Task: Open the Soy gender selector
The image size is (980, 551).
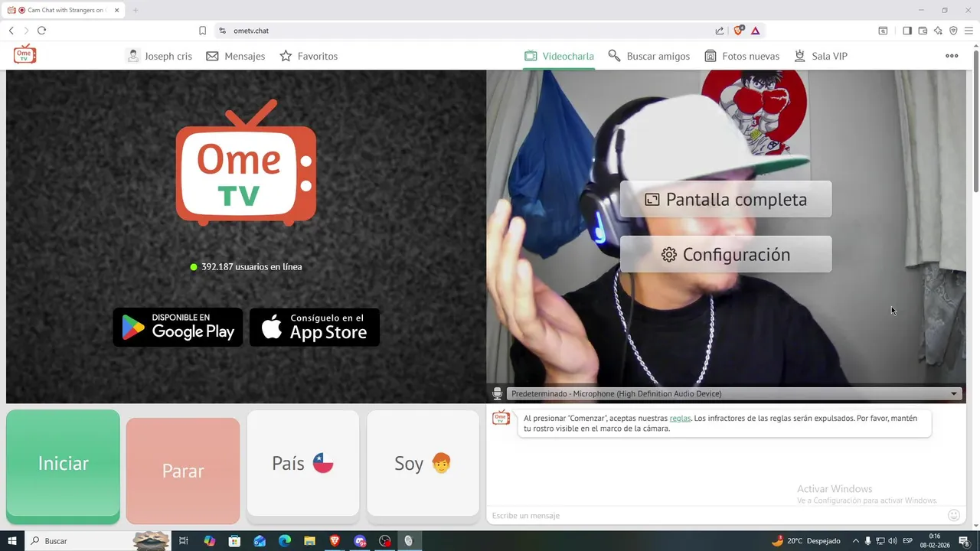Action: click(423, 463)
